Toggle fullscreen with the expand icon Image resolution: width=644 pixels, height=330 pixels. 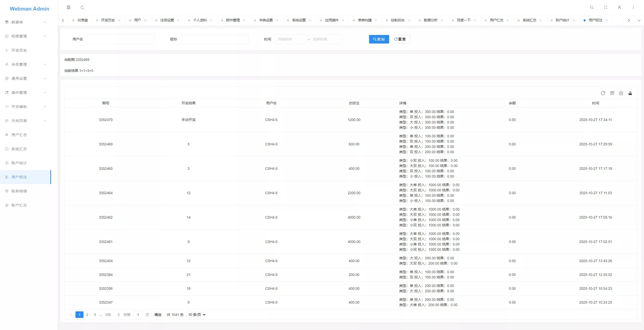606,7
